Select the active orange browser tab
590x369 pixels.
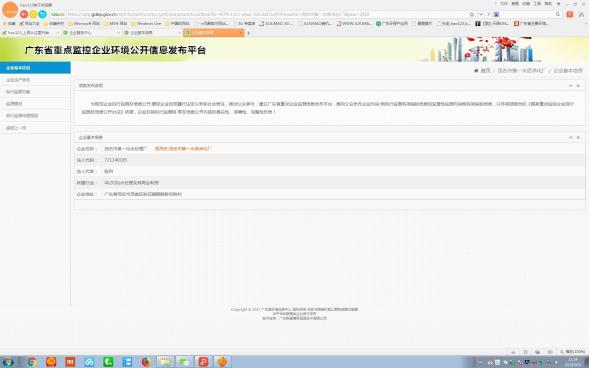(214, 33)
